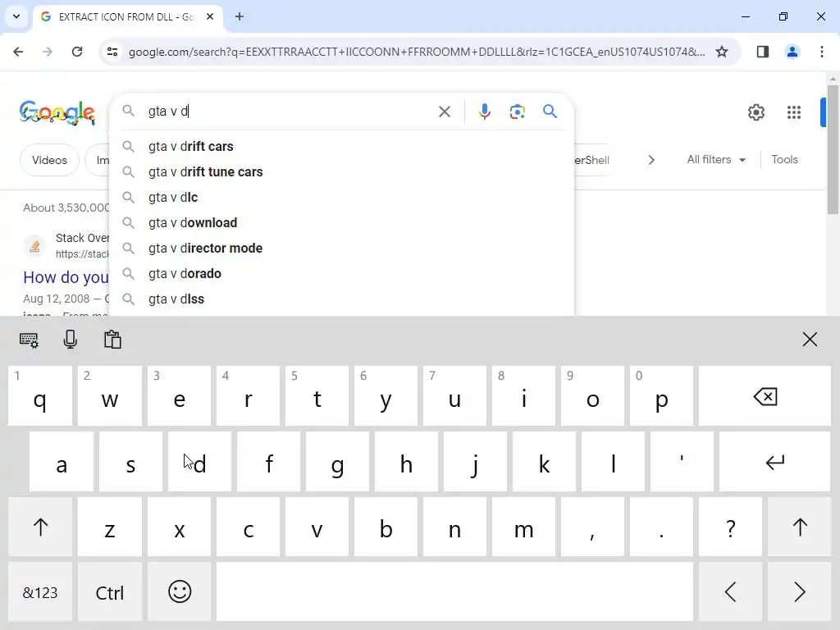
Task: Tap the left arrow cursor key
Action: [730, 592]
